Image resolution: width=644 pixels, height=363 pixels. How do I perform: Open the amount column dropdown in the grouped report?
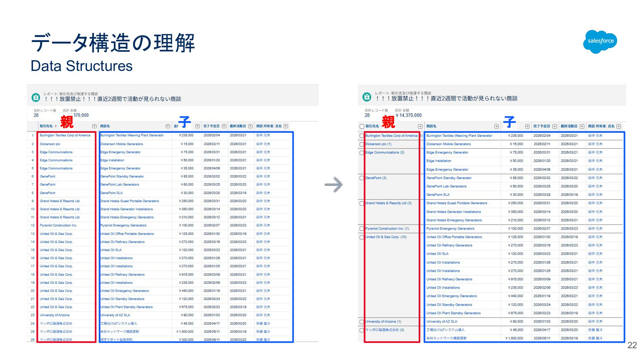click(x=527, y=127)
